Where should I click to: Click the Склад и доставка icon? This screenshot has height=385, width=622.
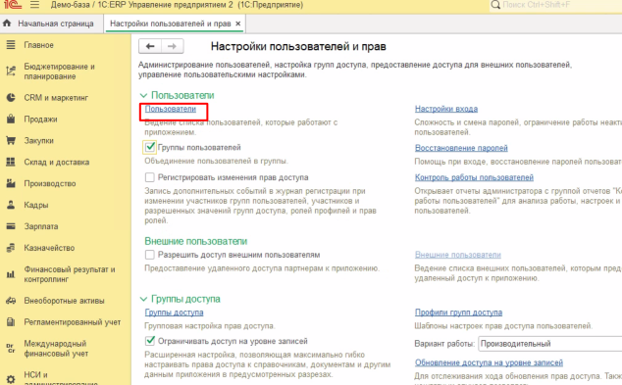11,162
